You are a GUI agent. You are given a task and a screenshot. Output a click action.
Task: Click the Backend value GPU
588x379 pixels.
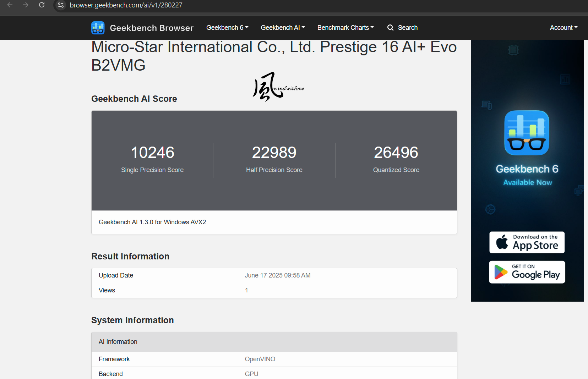click(x=251, y=374)
